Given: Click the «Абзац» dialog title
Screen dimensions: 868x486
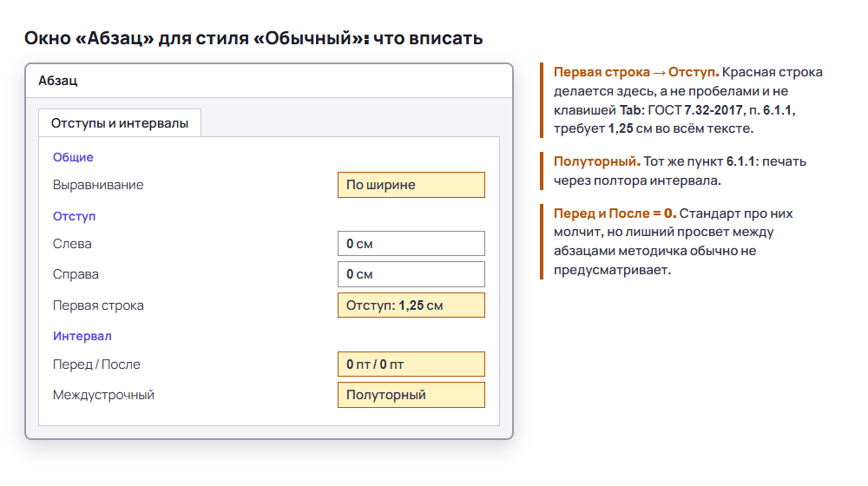Looking at the screenshot, I should tap(58, 81).
